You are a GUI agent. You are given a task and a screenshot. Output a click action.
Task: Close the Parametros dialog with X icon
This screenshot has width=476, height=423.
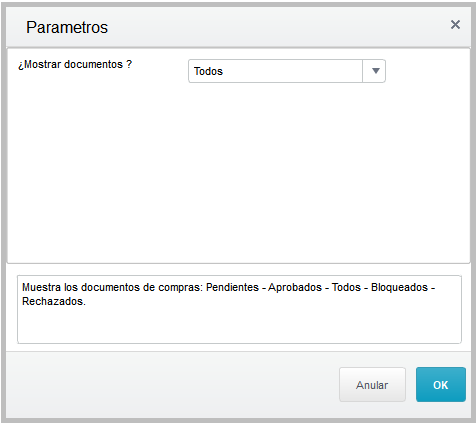(455, 24)
